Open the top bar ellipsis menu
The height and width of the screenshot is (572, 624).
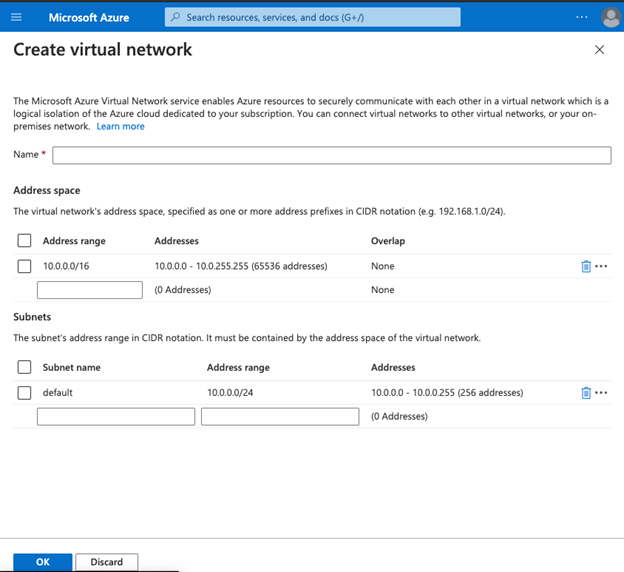click(x=582, y=17)
